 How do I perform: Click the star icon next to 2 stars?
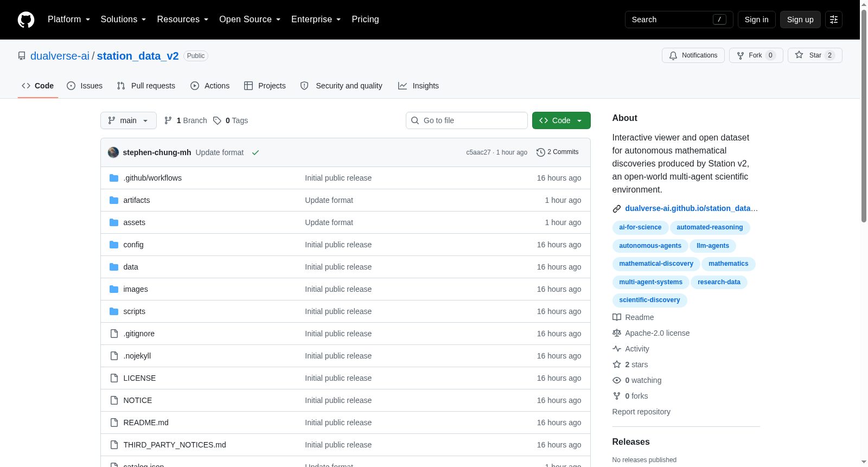(x=617, y=364)
